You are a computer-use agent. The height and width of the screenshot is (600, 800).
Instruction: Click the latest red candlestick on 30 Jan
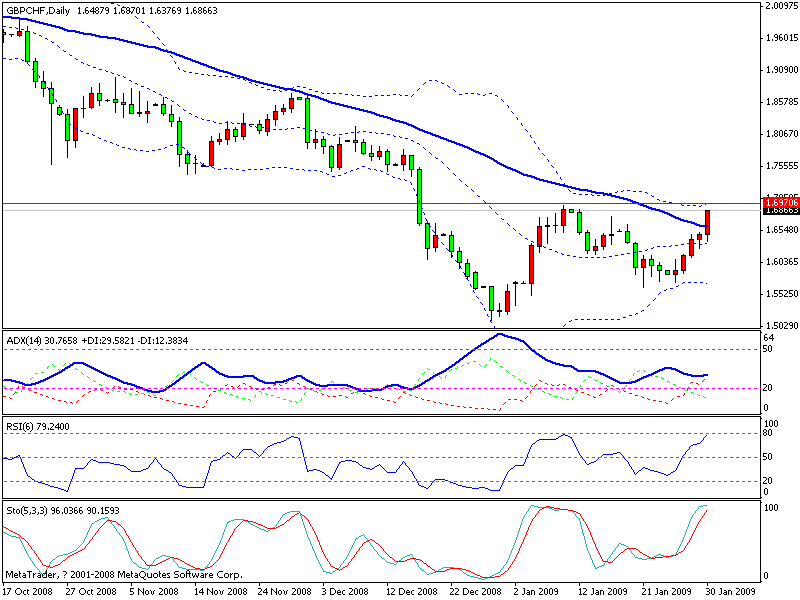point(708,222)
